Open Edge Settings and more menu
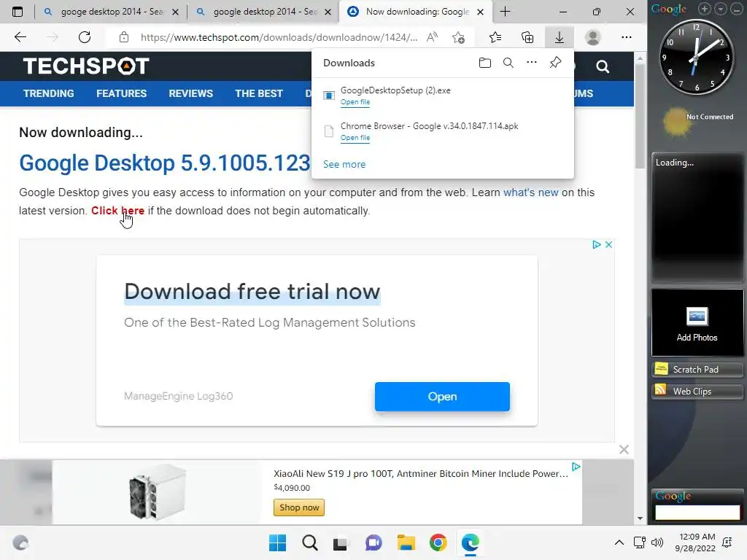The width and height of the screenshot is (747, 560). [x=627, y=37]
